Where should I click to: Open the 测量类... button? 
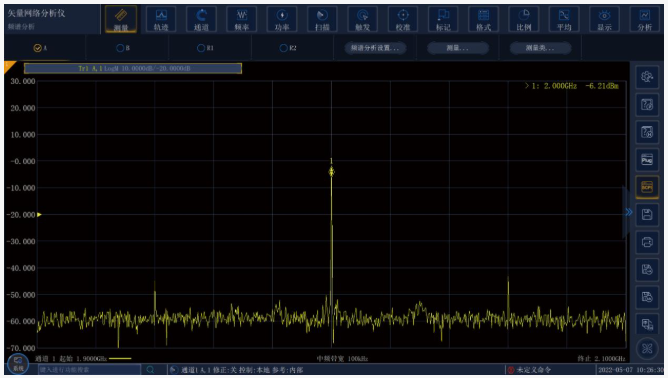pyautogui.click(x=540, y=48)
